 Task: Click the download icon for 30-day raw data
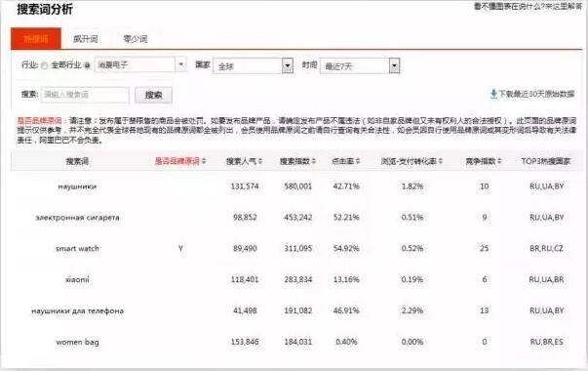click(493, 94)
